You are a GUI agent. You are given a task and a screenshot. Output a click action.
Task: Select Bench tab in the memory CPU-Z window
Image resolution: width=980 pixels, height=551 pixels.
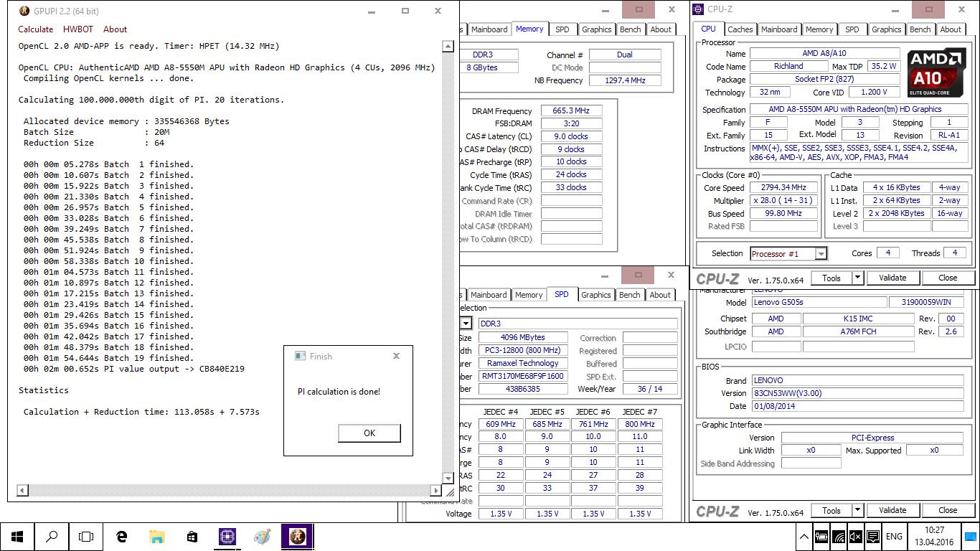pos(631,29)
